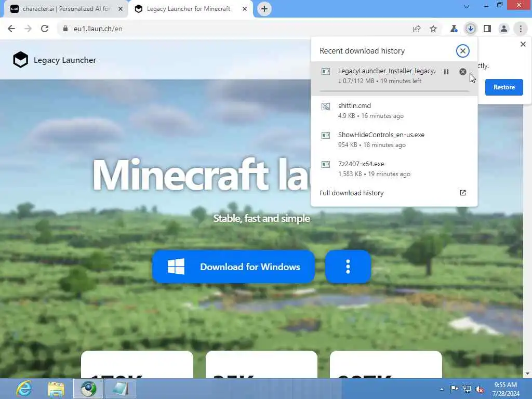Select shittin.cmd download entry
The image size is (532, 399).
pyautogui.click(x=394, y=111)
